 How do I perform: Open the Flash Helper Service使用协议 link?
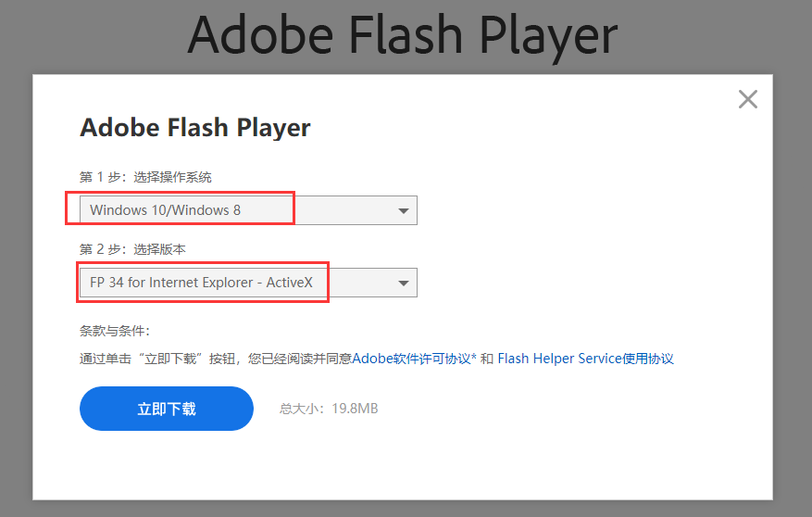585,359
